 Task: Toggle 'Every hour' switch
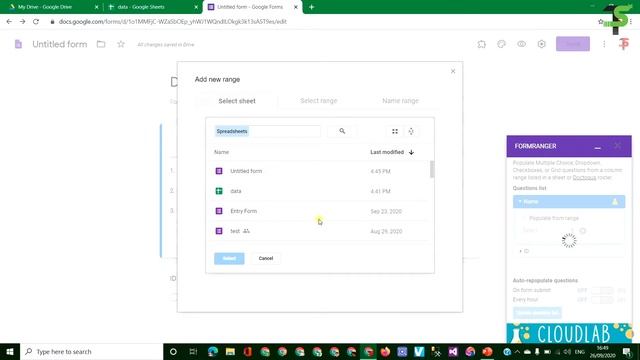(602, 300)
